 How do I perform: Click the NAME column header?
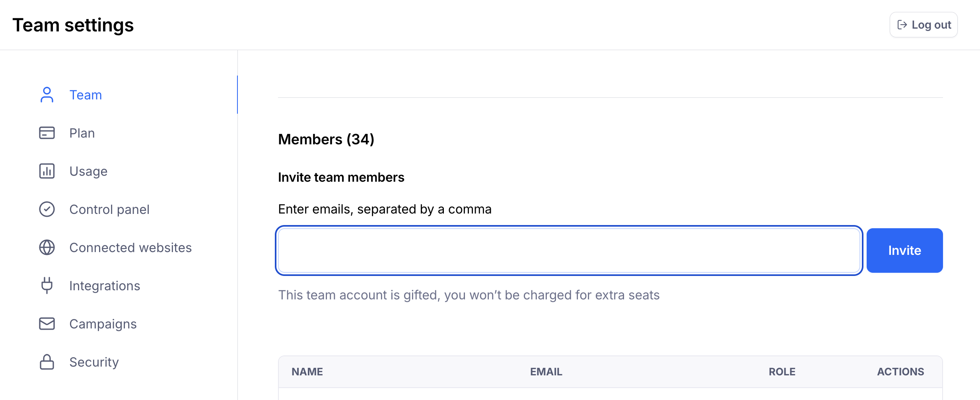(307, 372)
